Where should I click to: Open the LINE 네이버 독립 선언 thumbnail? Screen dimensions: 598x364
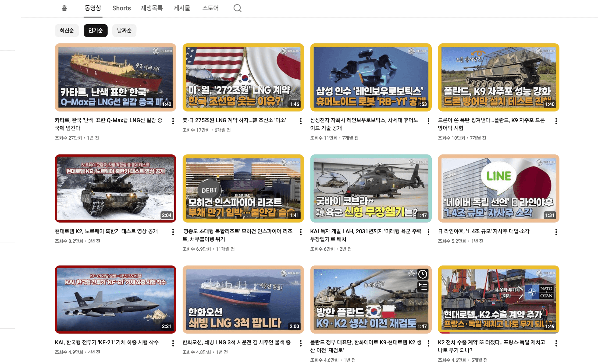tap(498, 188)
